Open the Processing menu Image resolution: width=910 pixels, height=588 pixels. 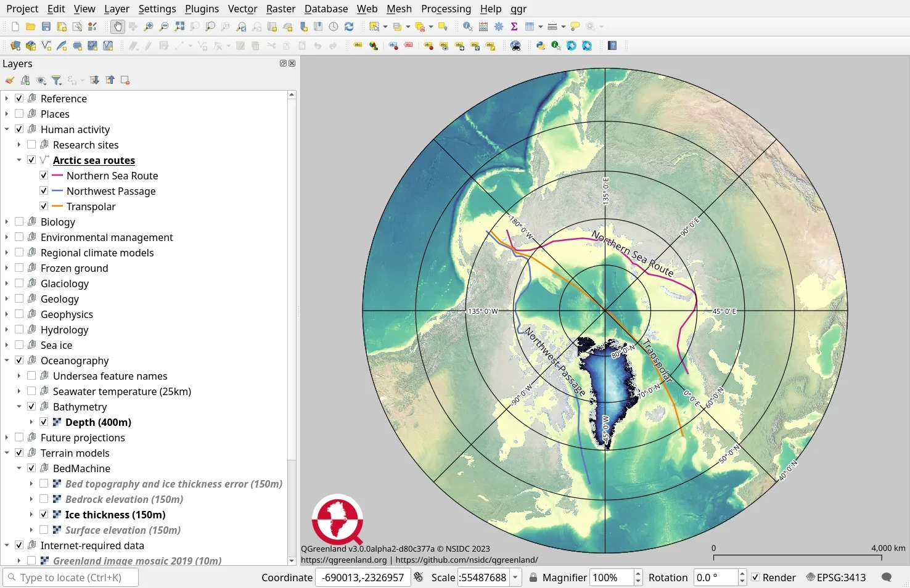pyautogui.click(x=446, y=9)
